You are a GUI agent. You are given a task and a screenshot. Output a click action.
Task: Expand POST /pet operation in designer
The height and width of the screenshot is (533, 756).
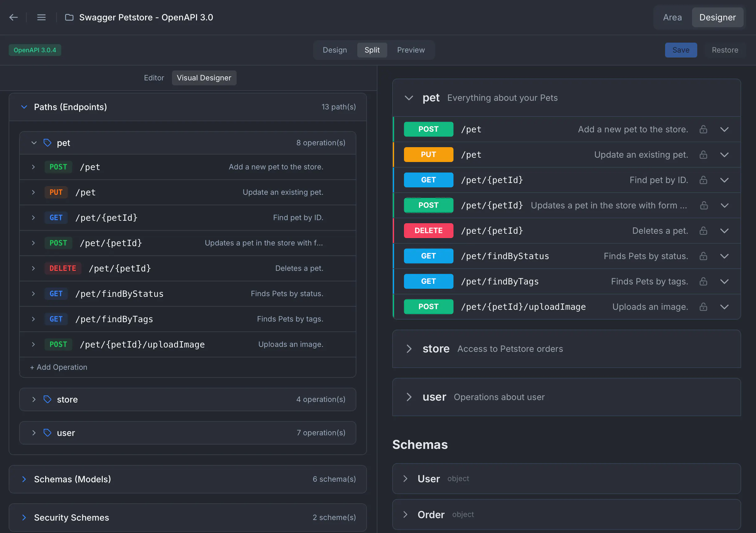click(33, 167)
